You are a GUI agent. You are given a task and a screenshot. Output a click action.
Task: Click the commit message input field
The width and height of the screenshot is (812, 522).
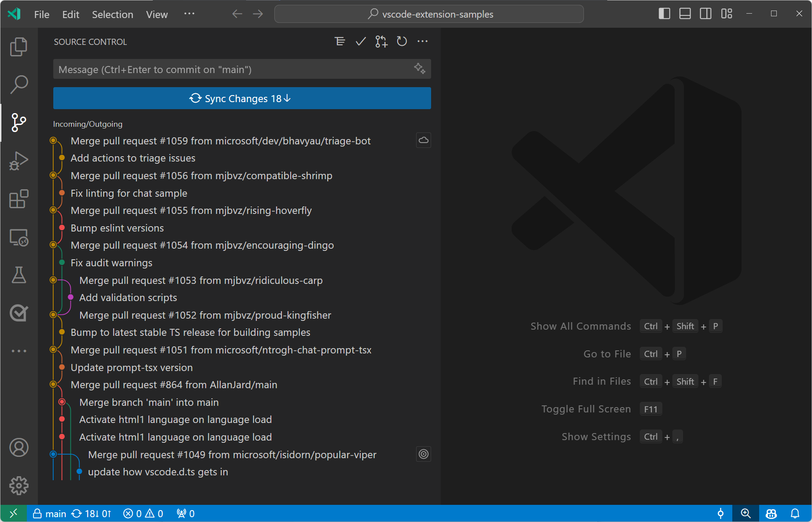[x=233, y=70]
